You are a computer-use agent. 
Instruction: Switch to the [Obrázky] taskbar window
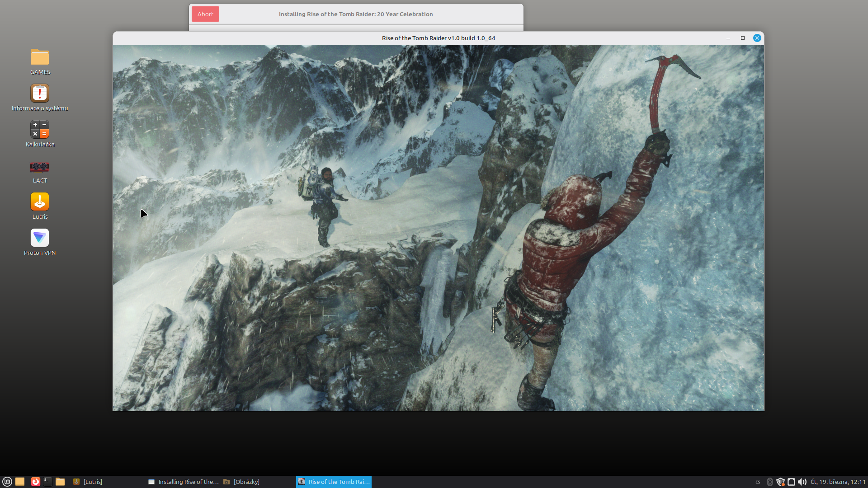[x=246, y=482]
